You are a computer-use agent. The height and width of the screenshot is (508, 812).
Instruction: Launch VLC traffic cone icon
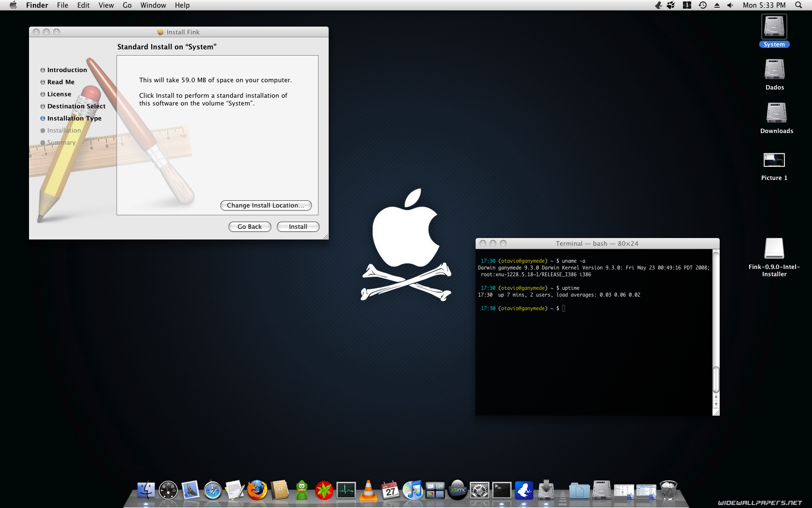[368, 491]
